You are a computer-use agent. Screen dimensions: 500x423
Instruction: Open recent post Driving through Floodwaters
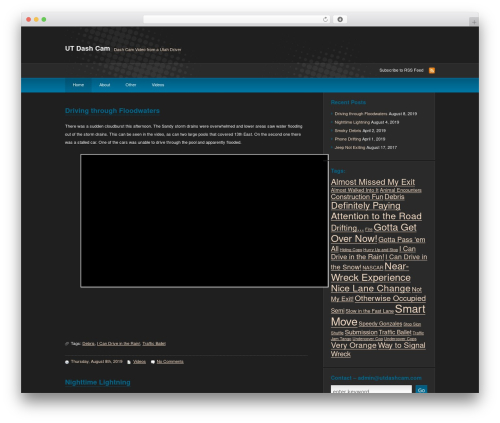361,114
